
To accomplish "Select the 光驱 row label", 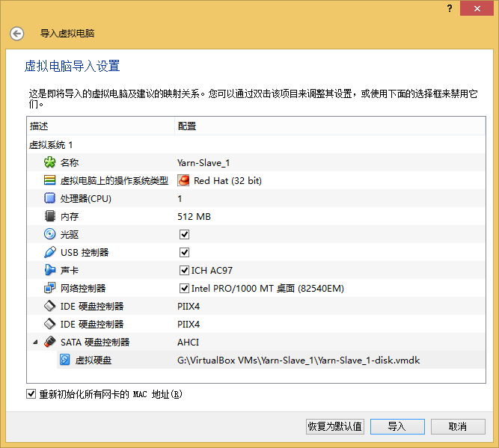I will [x=70, y=235].
